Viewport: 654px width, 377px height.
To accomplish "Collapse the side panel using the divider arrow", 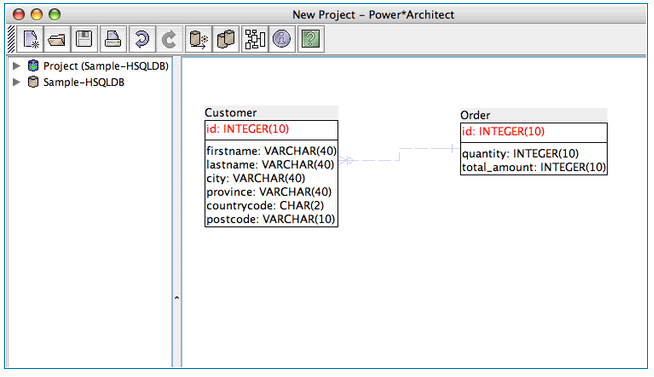I will (177, 298).
